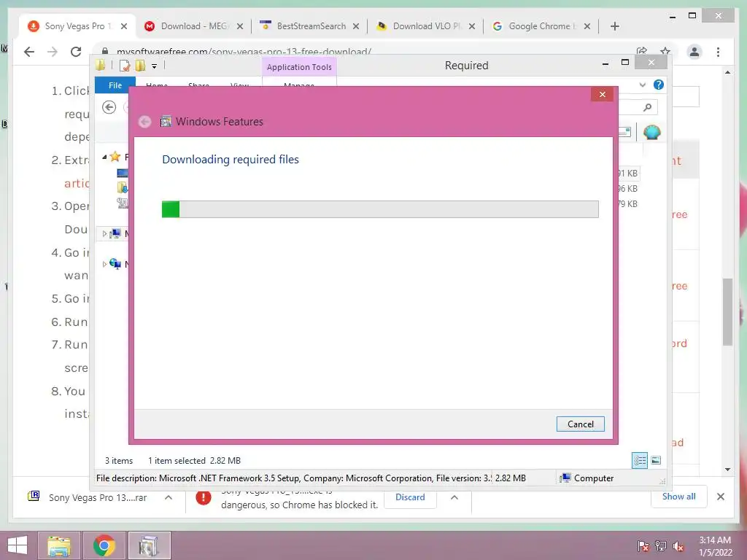Reload the Chrome page
Image resolution: width=747 pixels, height=560 pixels.
(76, 52)
